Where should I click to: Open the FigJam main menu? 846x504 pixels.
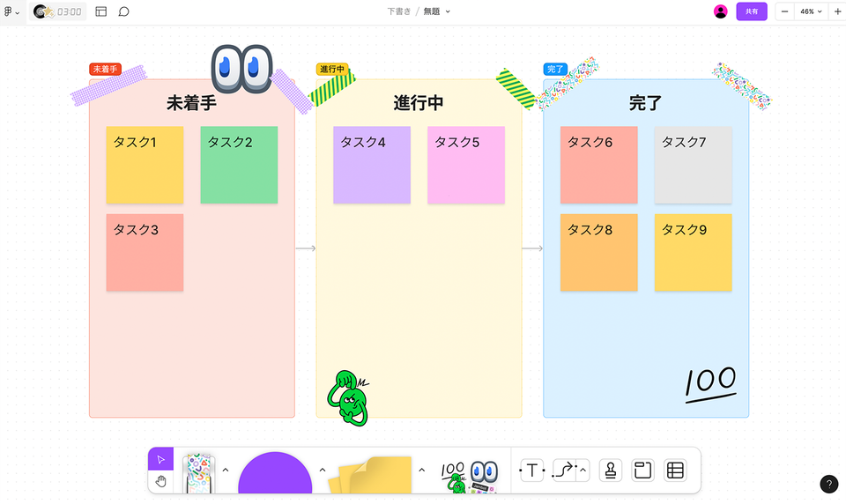[11, 11]
